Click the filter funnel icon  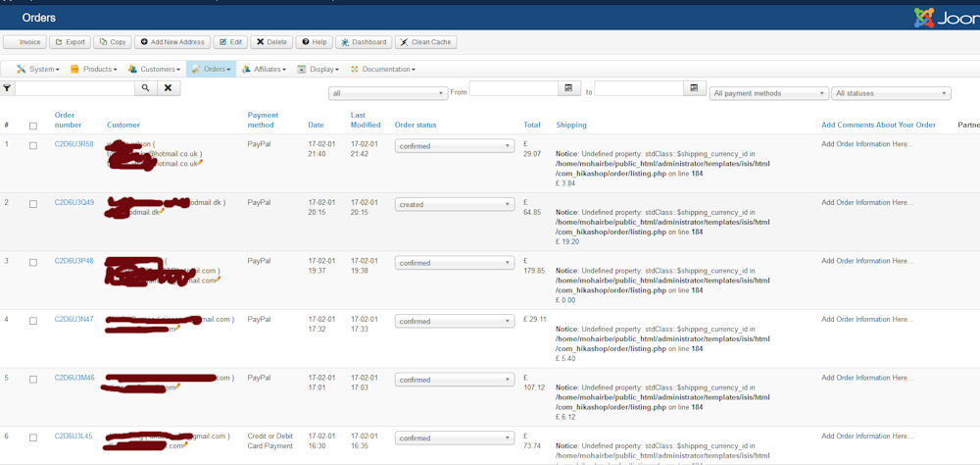[7, 88]
